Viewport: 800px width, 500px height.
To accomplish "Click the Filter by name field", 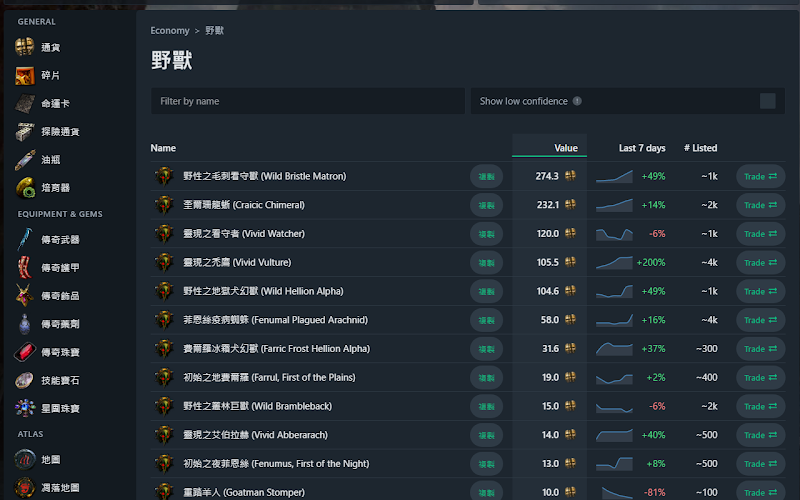I will tap(308, 101).
